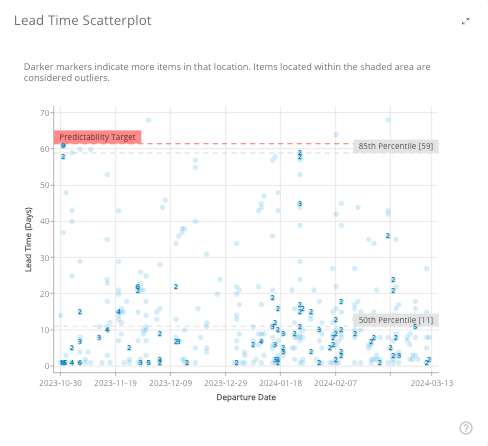This screenshot has width=488, height=446.
Task: Click the 2024-03-13 x-axis date label
Action: (x=432, y=383)
